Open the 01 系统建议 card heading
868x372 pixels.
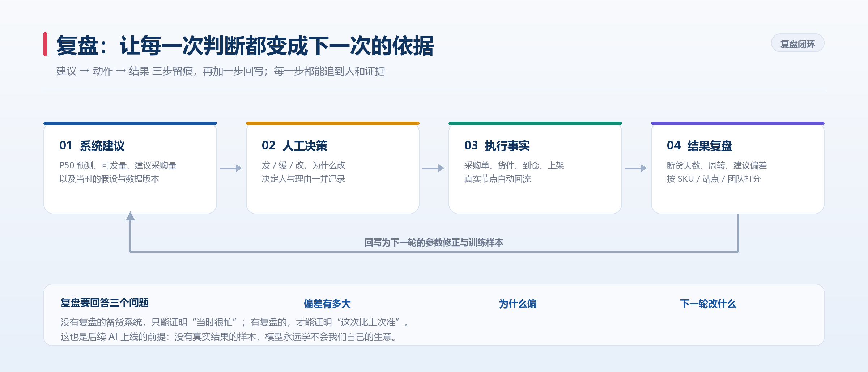[92, 146]
